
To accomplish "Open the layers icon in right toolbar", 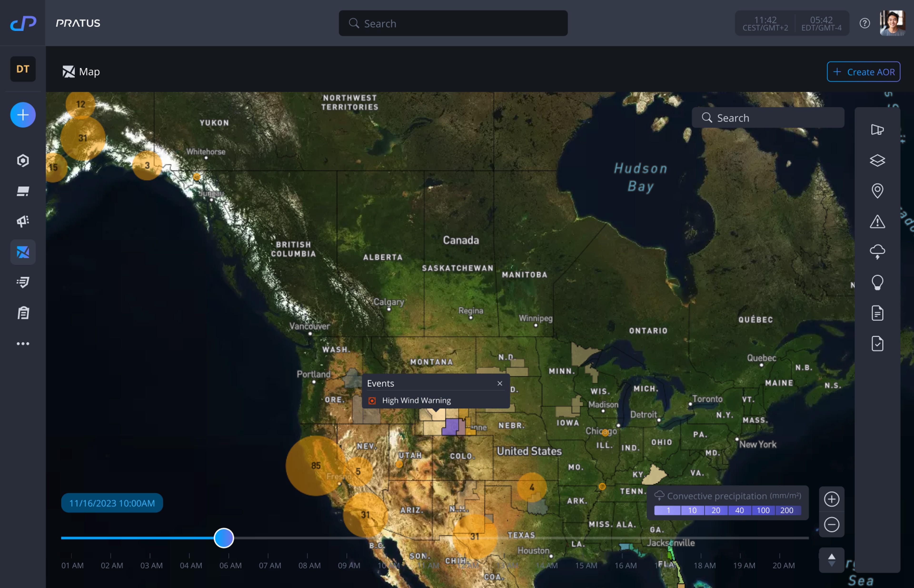I will pyautogui.click(x=877, y=160).
